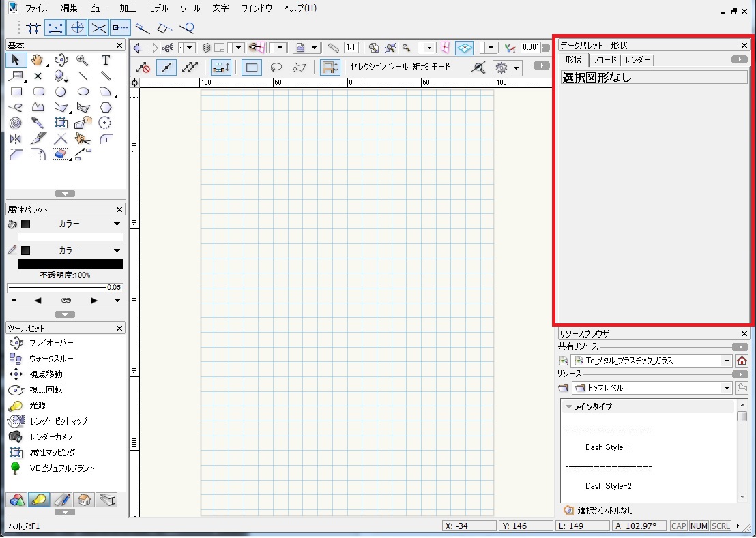Open Te_メタル_プラスチック_ガラス resource file dropdown
The image size is (756, 538).
pyautogui.click(x=727, y=361)
